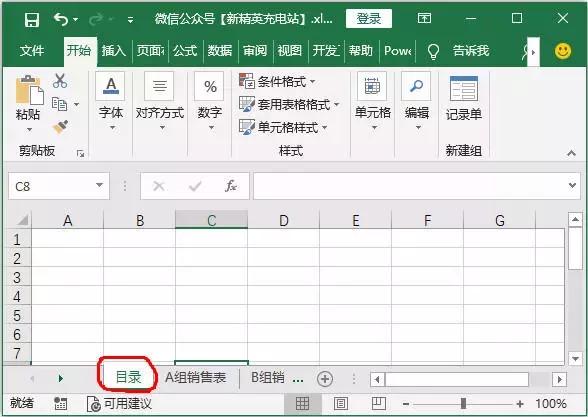Open the 帮助 tab

tap(361, 50)
